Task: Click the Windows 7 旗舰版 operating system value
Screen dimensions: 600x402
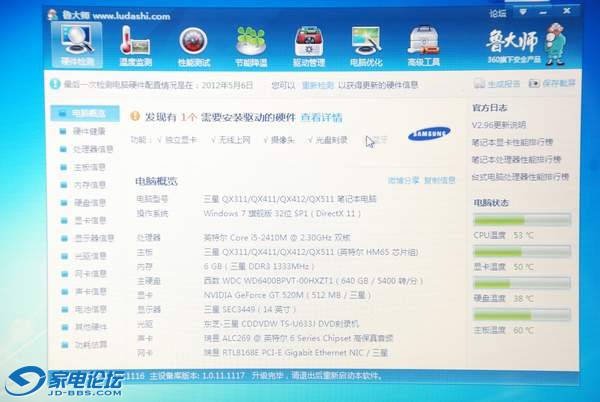Action: click(282, 213)
